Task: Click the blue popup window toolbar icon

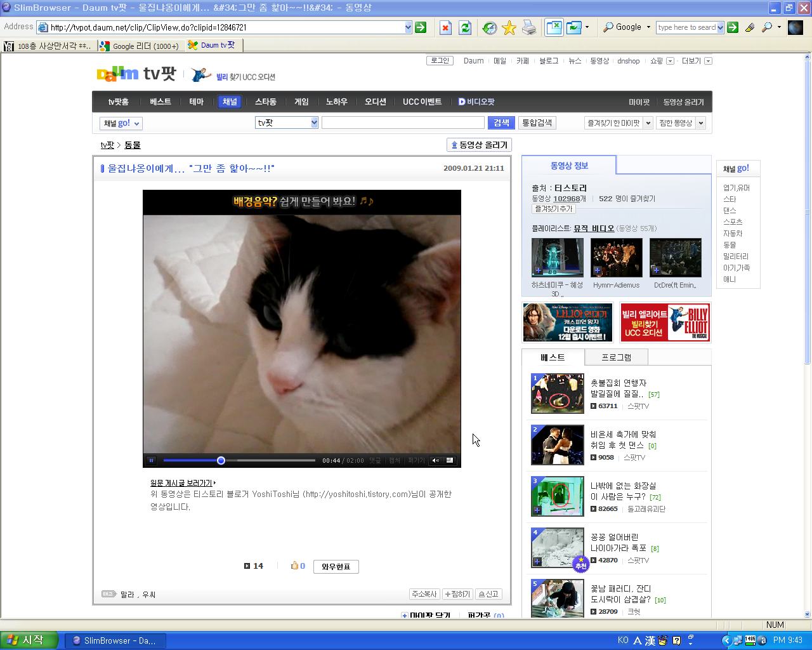Action: [x=554, y=27]
